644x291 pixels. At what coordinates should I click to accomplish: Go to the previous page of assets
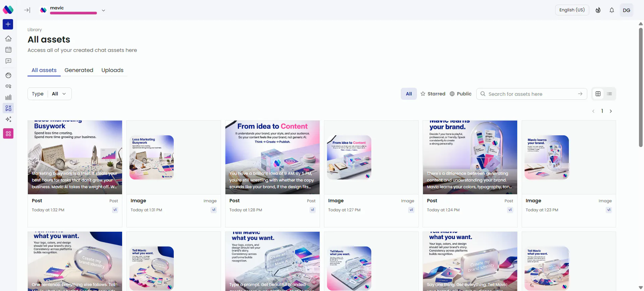point(593,111)
